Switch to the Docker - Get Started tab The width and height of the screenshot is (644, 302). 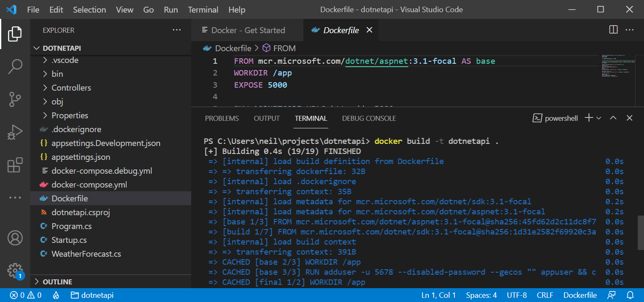[248, 30]
